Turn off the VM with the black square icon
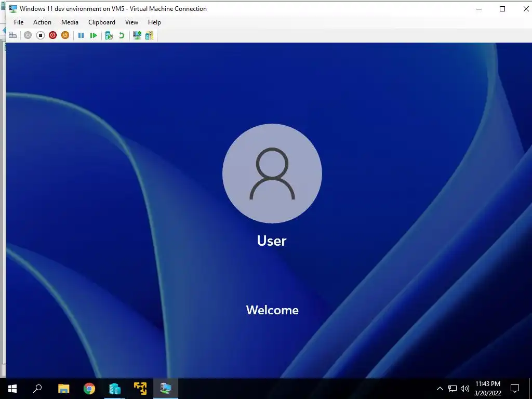 tap(41, 35)
